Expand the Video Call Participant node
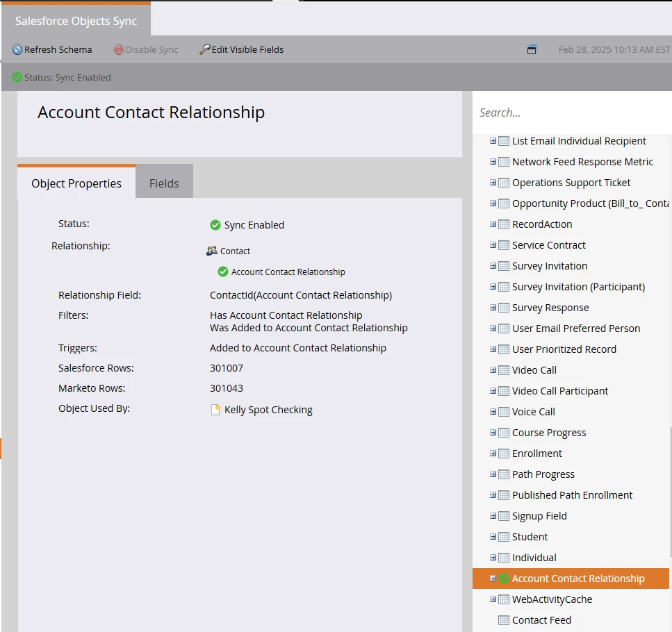Image resolution: width=672 pixels, height=632 pixels. (493, 391)
